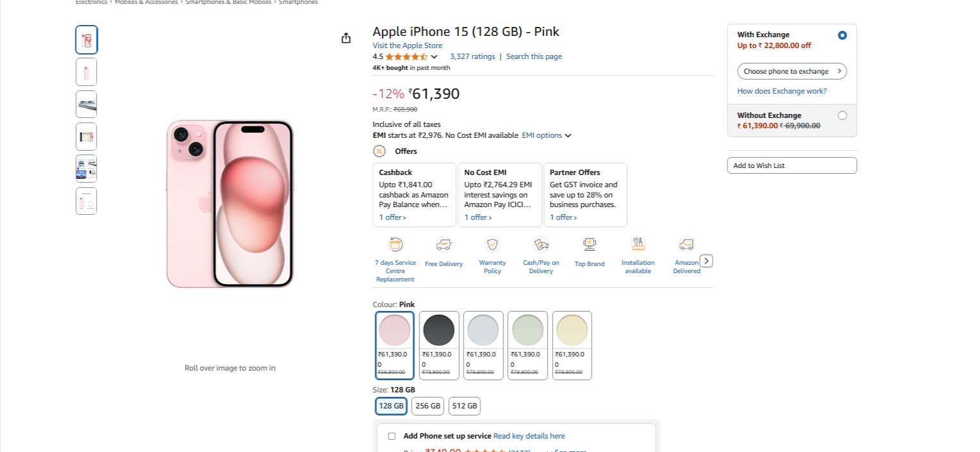Expand the star rating breakdown chevron
Screen dimensions: 980x452
point(434,57)
